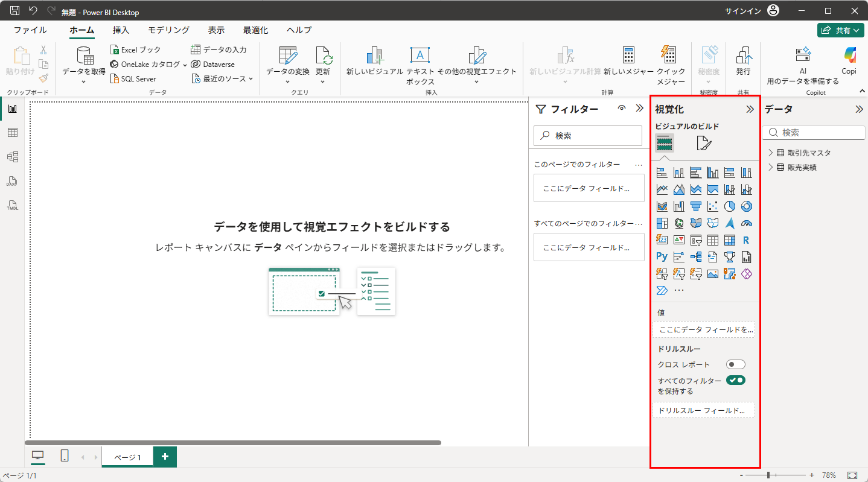Screen dimensions: 868x482
Task: Choose the gauge visual
Action: click(747, 223)
